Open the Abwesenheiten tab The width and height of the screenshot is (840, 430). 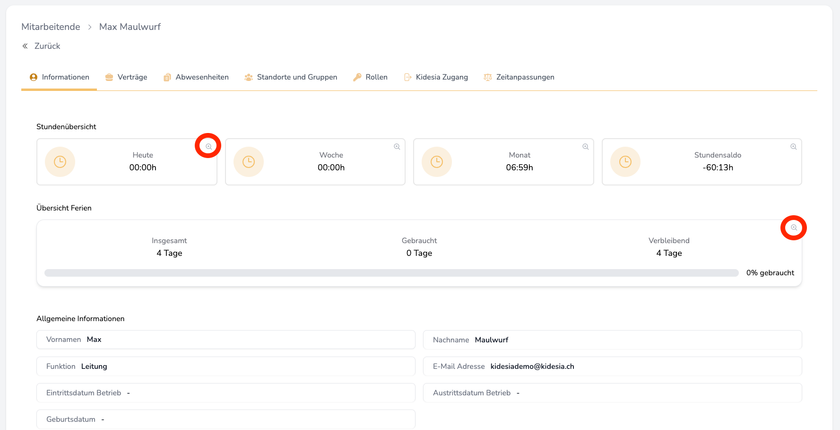[196, 77]
